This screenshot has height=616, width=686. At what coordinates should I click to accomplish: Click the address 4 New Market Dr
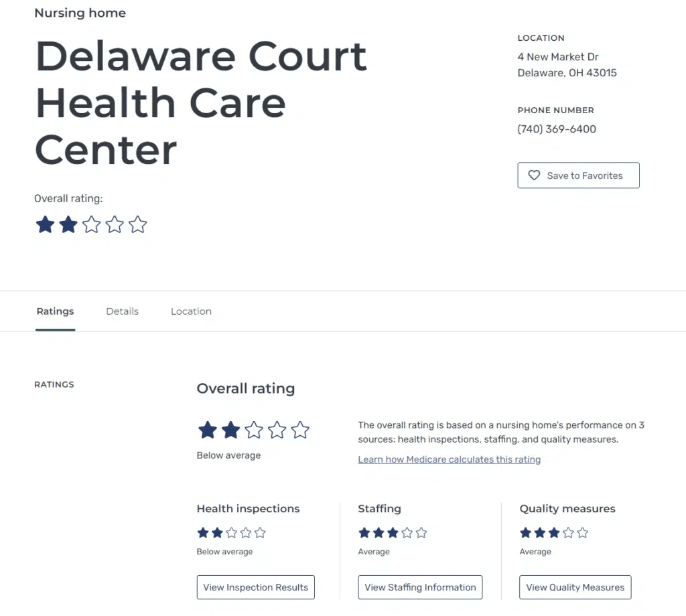(558, 57)
